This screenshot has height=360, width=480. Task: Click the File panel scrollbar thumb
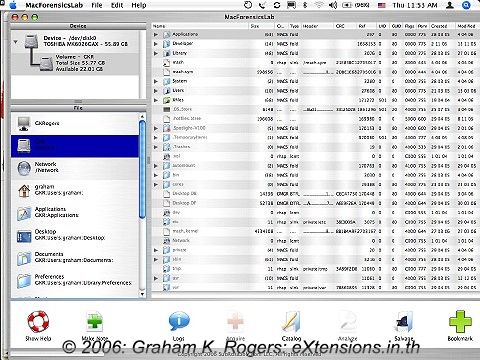(x=142, y=169)
